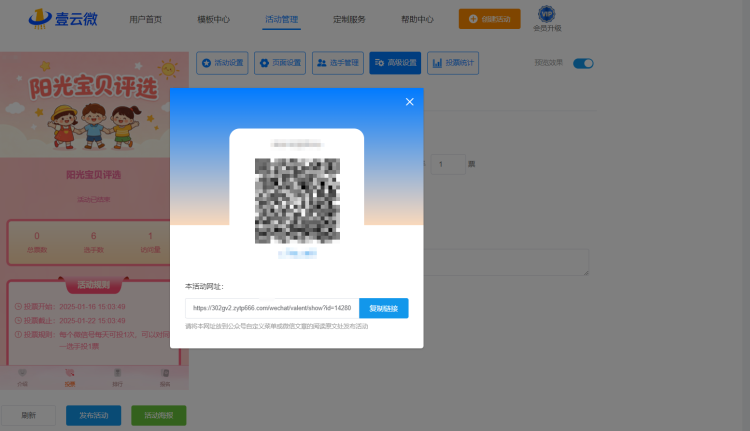The image size is (750, 431).
Task: Open the 页面设置 tab
Action: tap(280, 63)
